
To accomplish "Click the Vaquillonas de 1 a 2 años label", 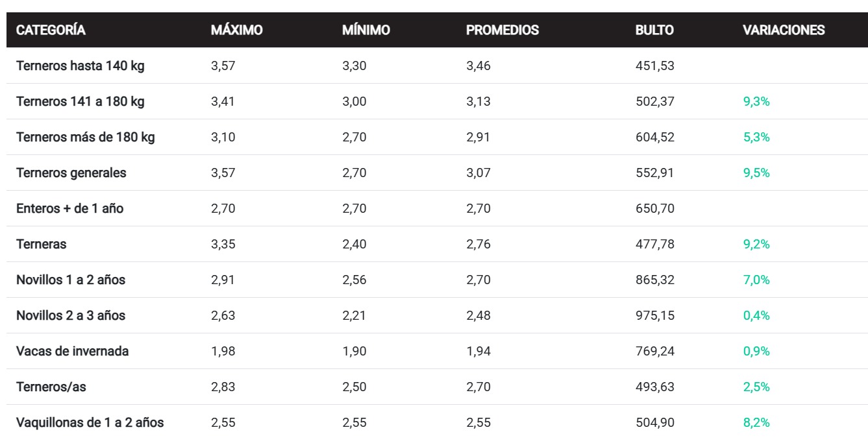I will coord(90,423).
